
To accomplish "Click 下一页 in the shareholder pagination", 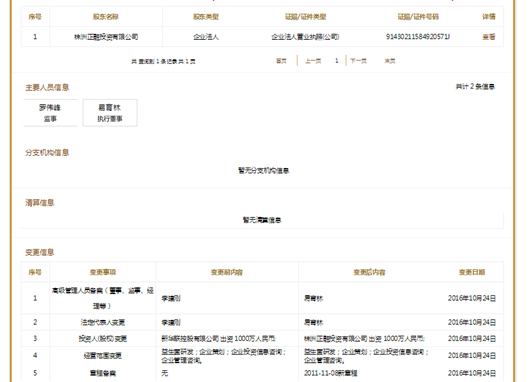I will click(x=358, y=61).
